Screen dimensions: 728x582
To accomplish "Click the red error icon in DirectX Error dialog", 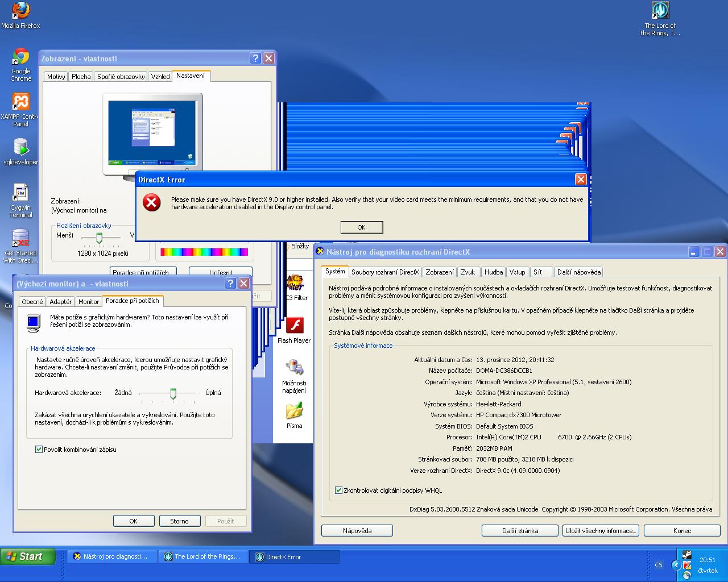I will click(151, 203).
